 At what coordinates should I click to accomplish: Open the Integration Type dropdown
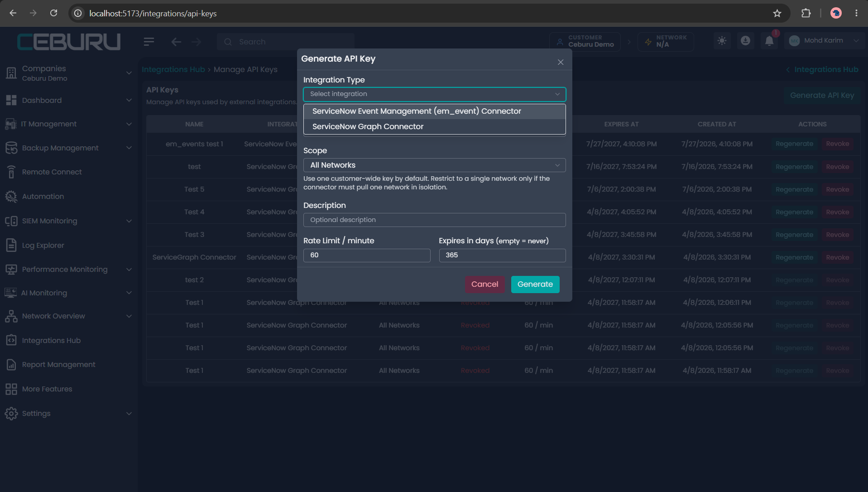(434, 94)
